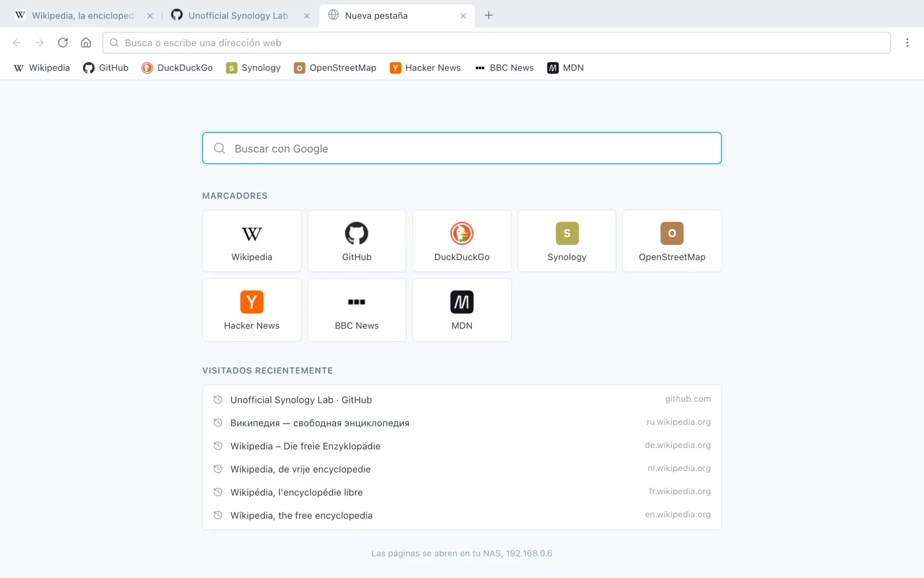
Task: Open Wikipedia – Die freie Enzyklopädie entry
Action: pyautogui.click(x=462, y=446)
